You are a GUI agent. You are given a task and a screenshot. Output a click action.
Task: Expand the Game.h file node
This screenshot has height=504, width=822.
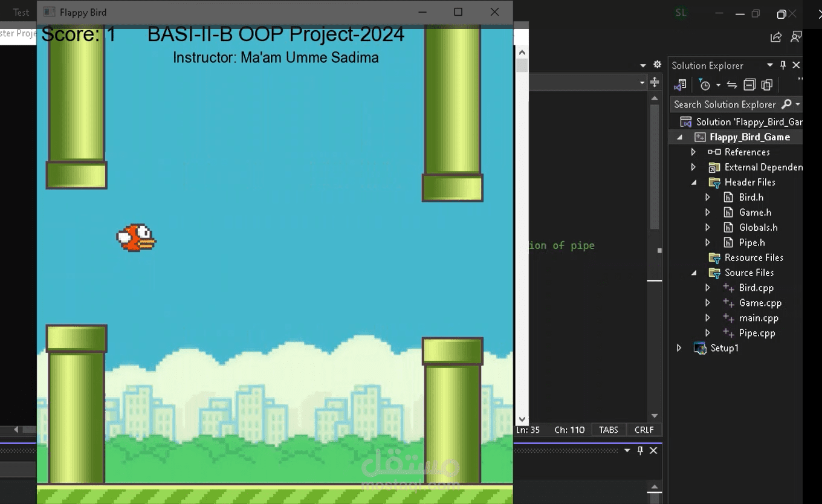point(707,212)
